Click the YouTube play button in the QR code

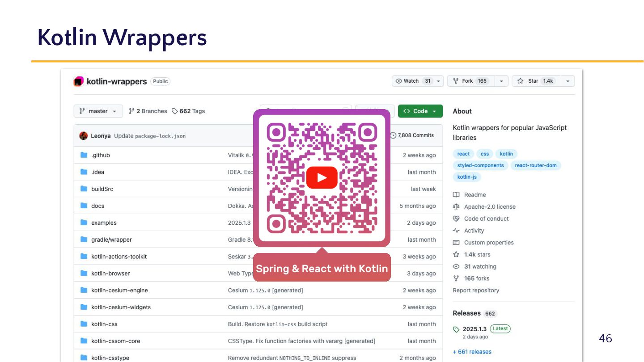[x=322, y=178]
